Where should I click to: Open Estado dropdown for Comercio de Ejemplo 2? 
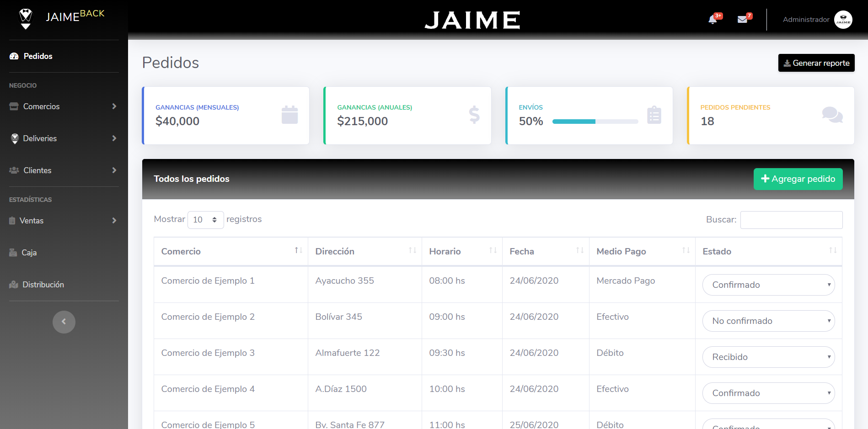point(768,321)
